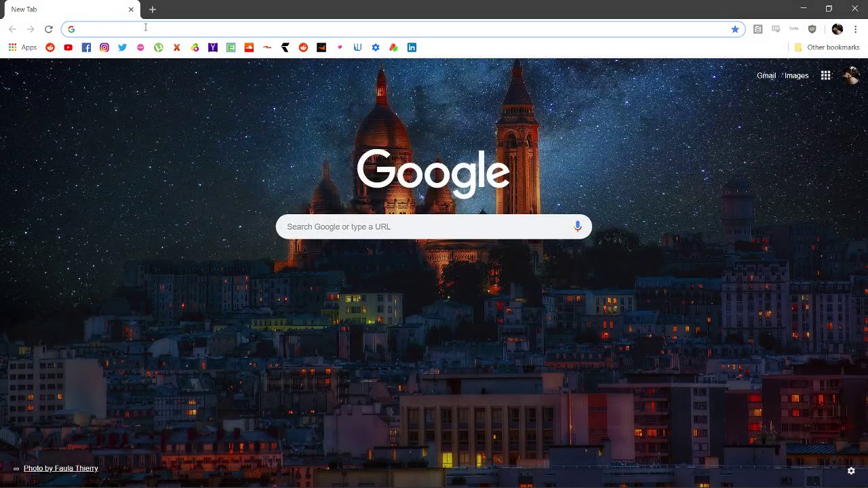Open the black and orange square bookmark
This screenshot has height=488, width=868.
click(321, 47)
